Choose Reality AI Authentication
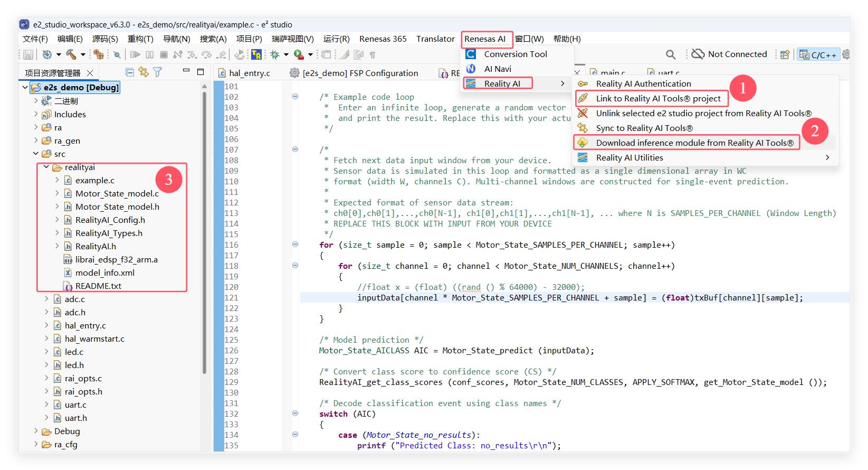868x470 pixels. pyautogui.click(x=644, y=83)
